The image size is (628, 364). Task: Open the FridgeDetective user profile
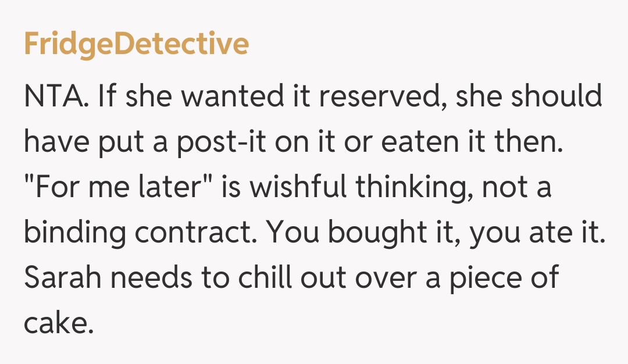click(x=136, y=44)
